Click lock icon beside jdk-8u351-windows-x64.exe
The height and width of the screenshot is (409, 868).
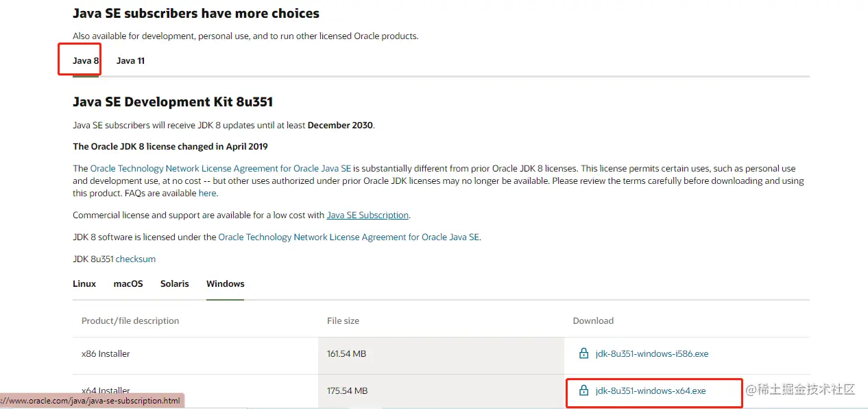click(x=583, y=391)
